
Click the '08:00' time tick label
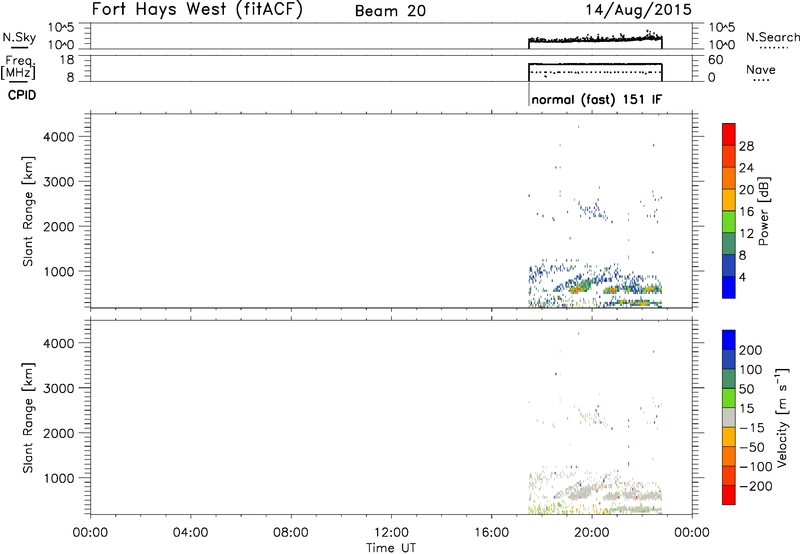[291, 533]
